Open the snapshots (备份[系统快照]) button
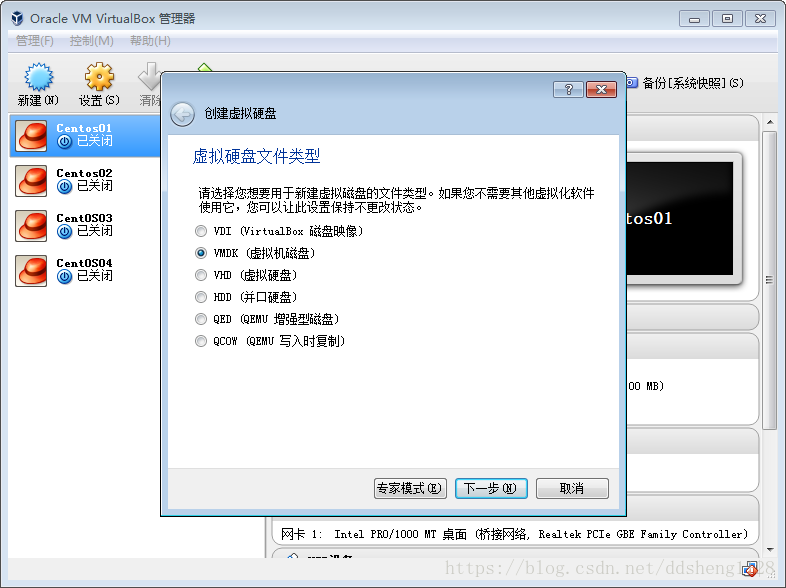Screen dimensions: 786x588 pos(686,83)
